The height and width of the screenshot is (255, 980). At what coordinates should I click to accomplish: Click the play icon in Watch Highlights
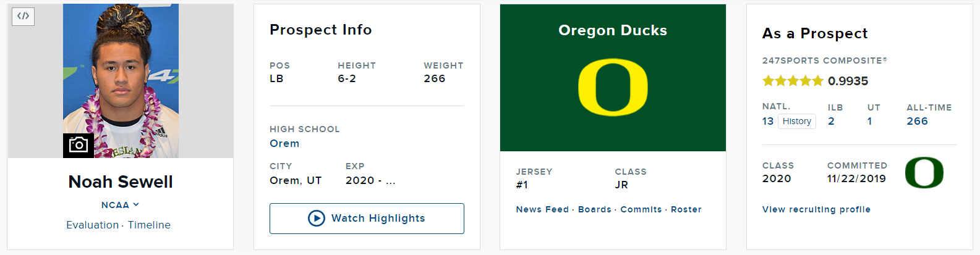317,218
